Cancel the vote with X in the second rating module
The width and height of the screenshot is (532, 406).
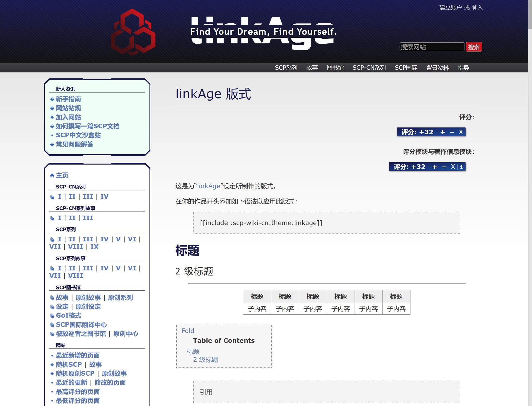[453, 167]
